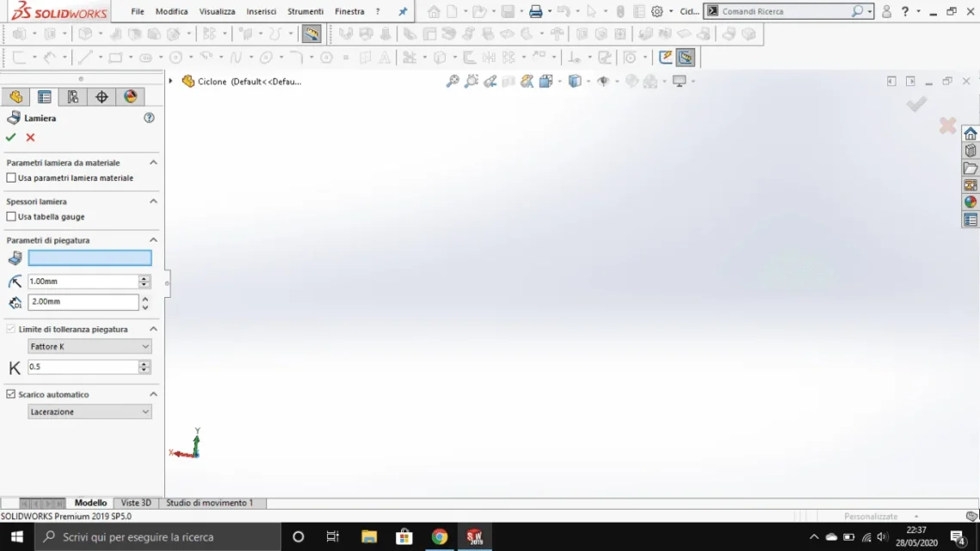Open Appearances color ball in task pane
Image resolution: width=980 pixels, height=551 pixels.
(970, 202)
